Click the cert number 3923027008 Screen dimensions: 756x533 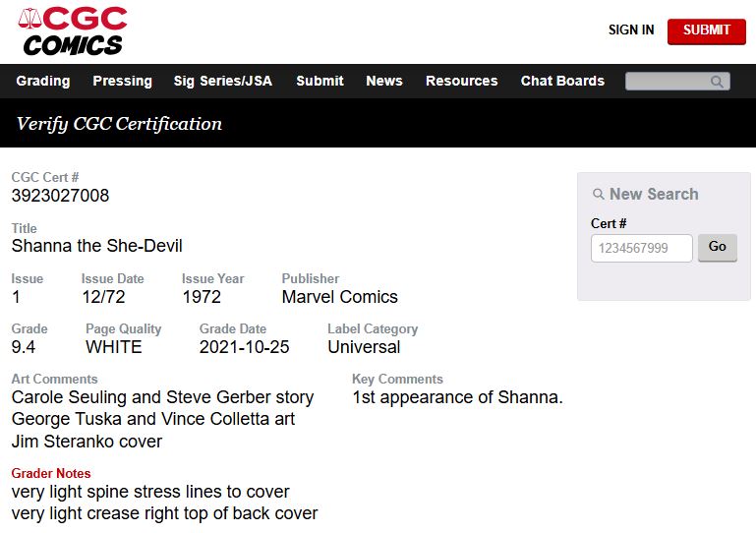pos(60,196)
